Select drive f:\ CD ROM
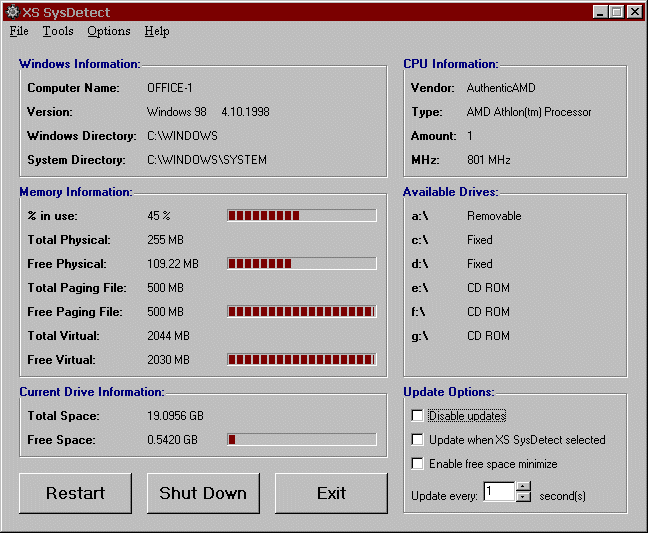This screenshot has width=648, height=533. pos(460,312)
